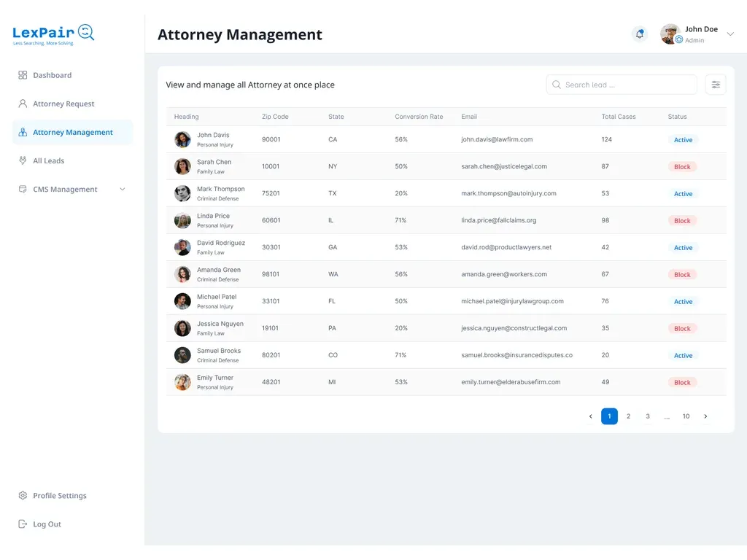Go to previous page arrow
This screenshot has width=747, height=560.
[x=590, y=416]
